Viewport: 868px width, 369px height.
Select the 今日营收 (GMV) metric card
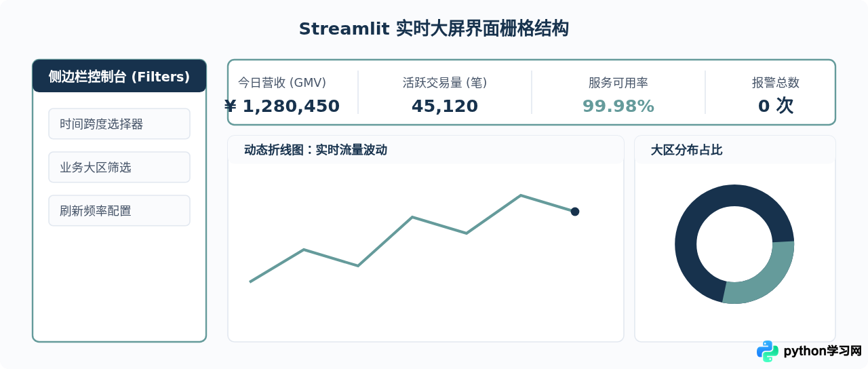pyautogui.click(x=282, y=92)
